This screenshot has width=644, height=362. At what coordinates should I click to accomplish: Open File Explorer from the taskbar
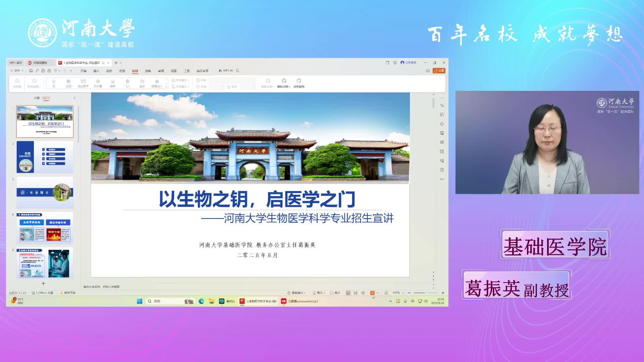[211, 301]
